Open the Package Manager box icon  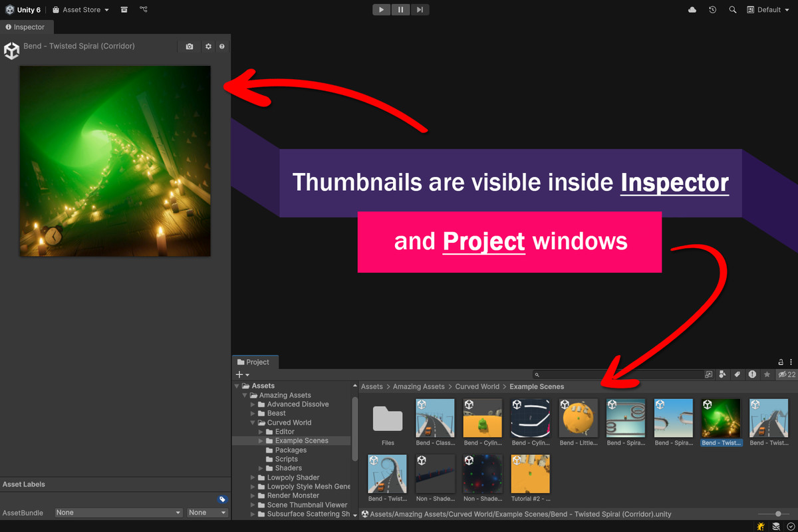click(x=124, y=10)
